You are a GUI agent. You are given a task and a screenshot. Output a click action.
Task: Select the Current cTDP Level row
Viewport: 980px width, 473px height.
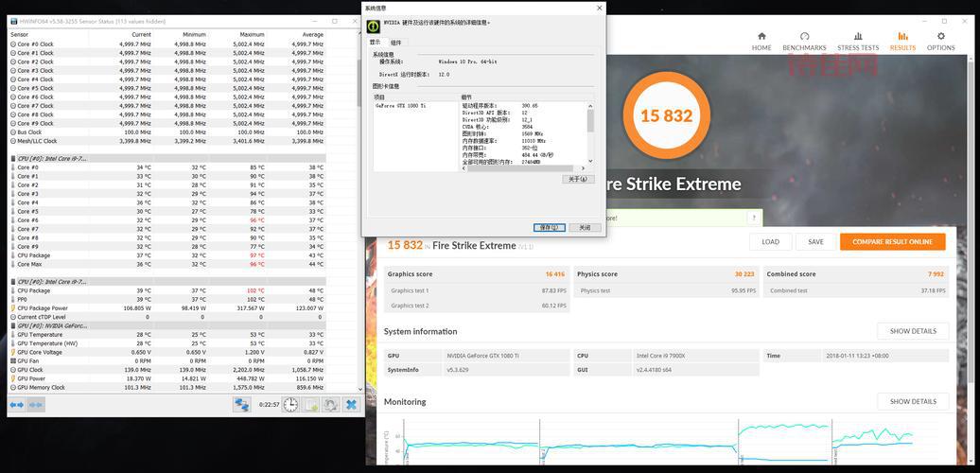(x=166, y=317)
